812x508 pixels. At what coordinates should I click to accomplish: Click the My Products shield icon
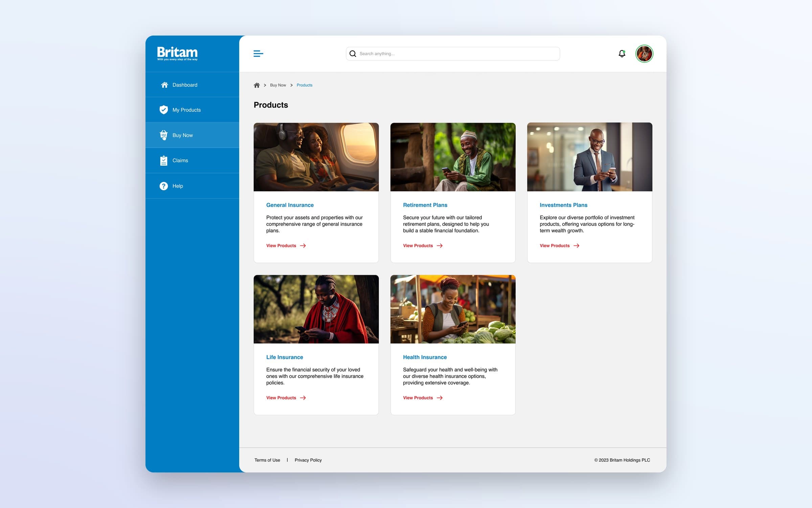click(x=164, y=110)
